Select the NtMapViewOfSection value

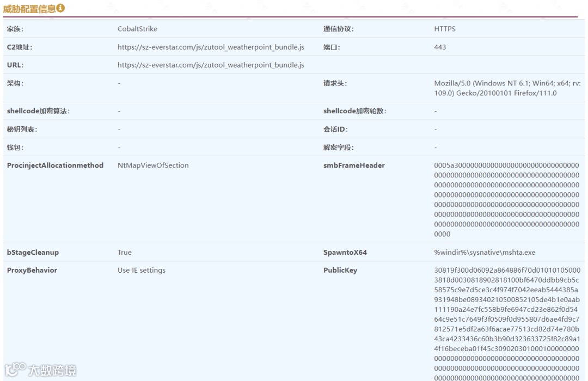(x=153, y=165)
